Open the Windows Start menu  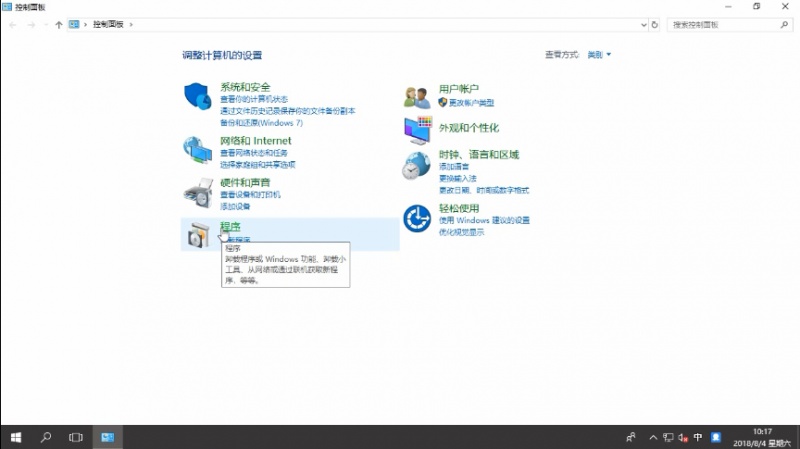[16, 437]
